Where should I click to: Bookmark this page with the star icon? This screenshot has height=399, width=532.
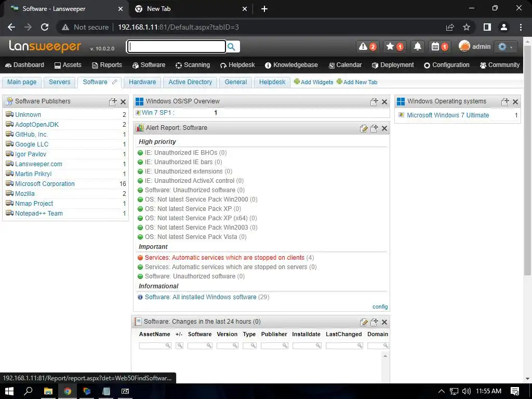pos(467,27)
